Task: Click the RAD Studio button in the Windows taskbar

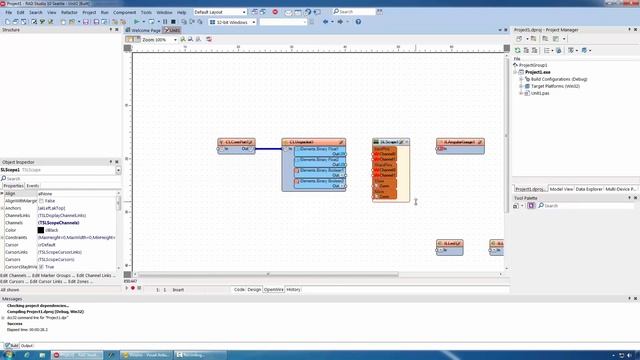Action: coord(76,355)
